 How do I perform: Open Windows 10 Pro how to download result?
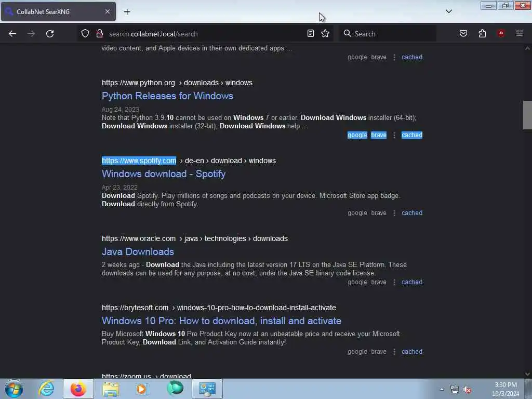[x=221, y=321]
